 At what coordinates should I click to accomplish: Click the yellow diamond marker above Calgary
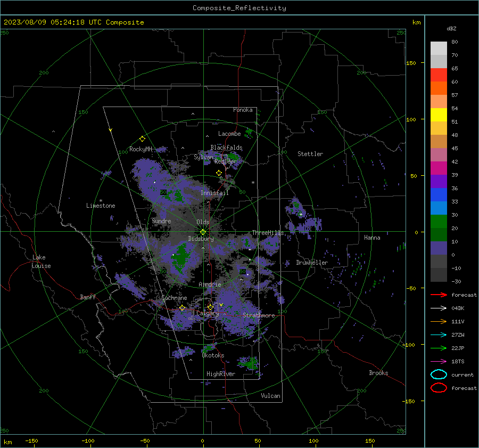210,307
